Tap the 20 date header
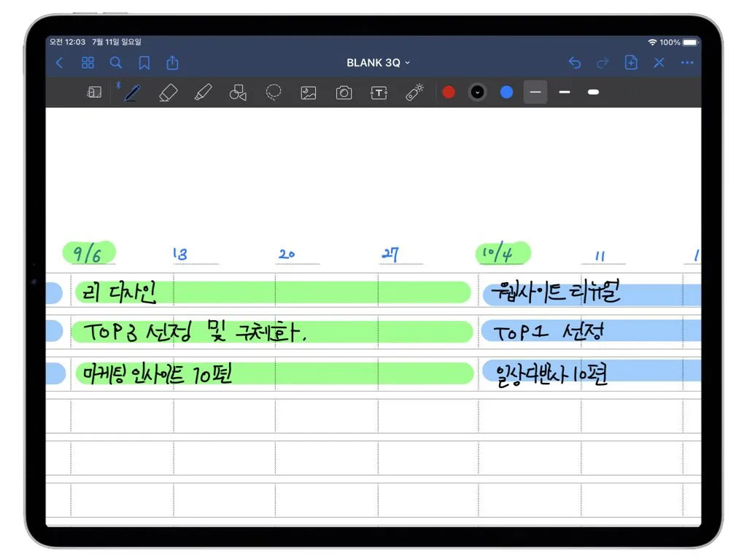The image size is (747, 560). click(287, 254)
